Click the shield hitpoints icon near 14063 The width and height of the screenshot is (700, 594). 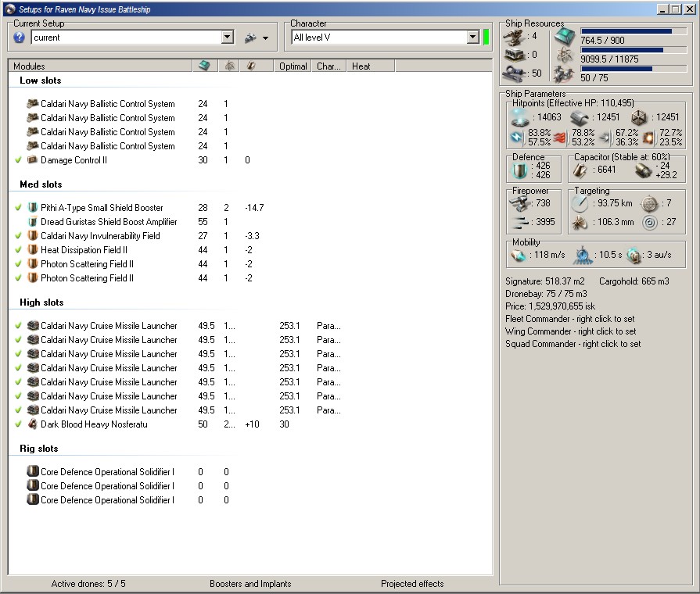519,117
